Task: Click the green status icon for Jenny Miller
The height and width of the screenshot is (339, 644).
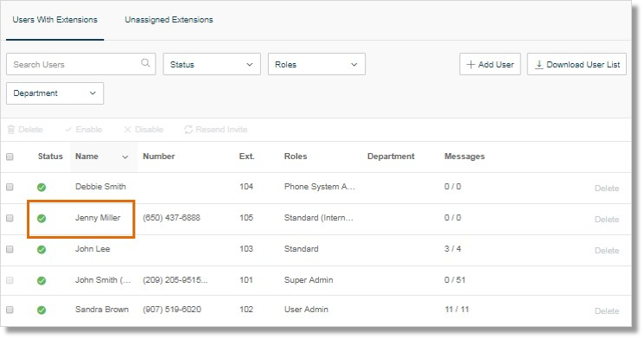Action: pos(41,218)
